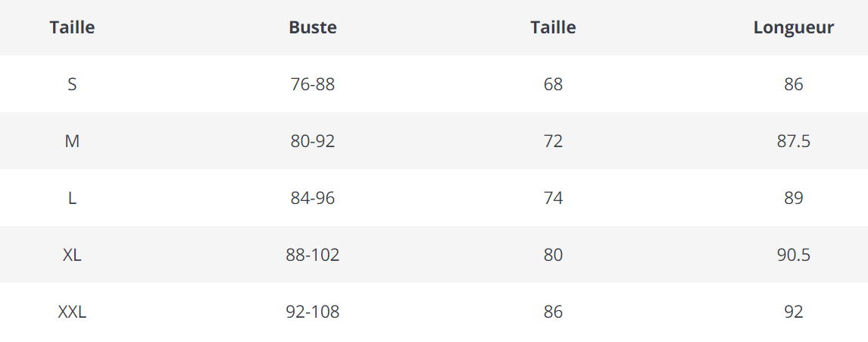Click the 90.5 length value
Screen dimensions: 868x342
point(793,255)
